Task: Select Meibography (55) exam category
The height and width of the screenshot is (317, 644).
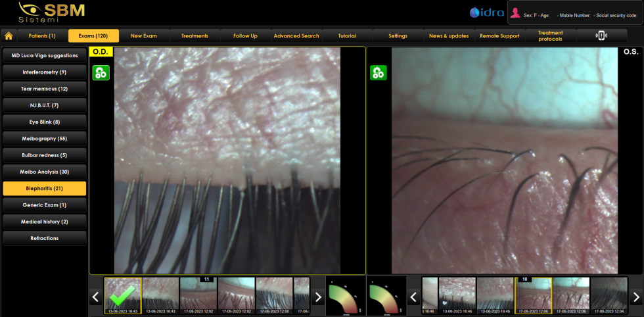Action: point(45,139)
